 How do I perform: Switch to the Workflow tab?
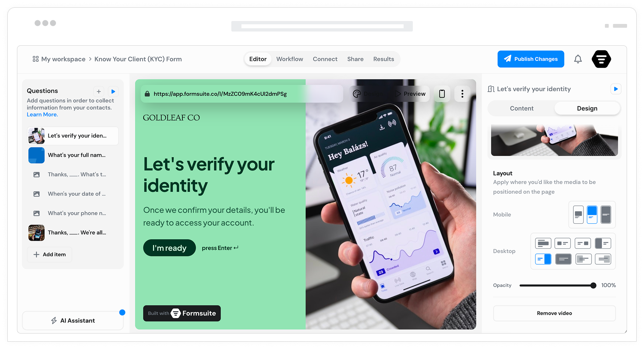[290, 59]
